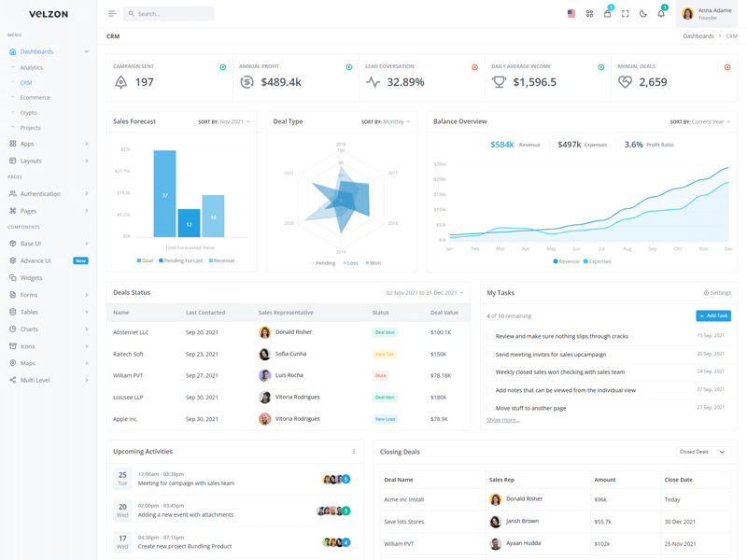The height and width of the screenshot is (560, 747).
Task: Open My Tasks settings gear
Action: point(709,292)
